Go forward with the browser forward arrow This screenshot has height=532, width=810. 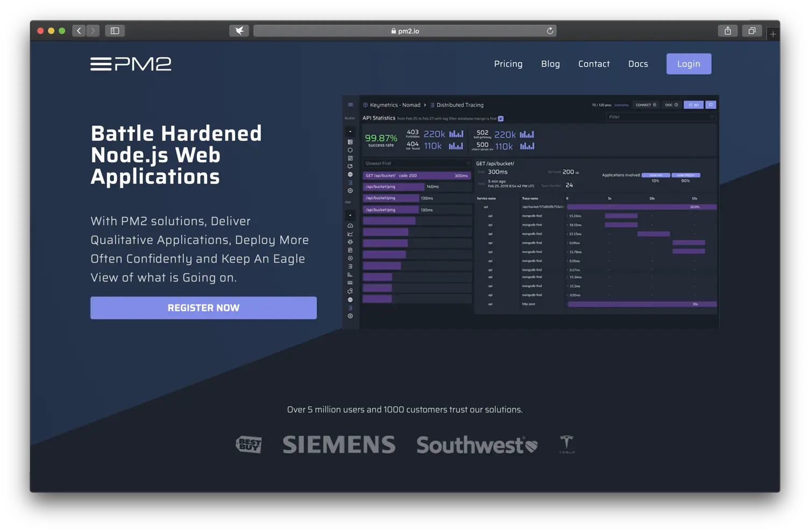(x=93, y=31)
